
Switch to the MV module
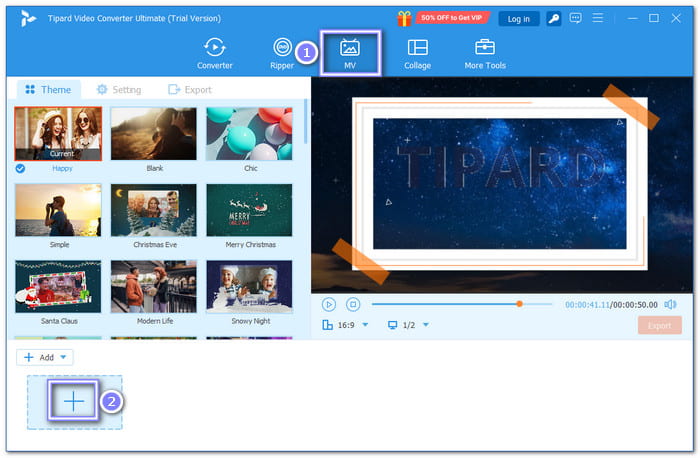tap(350, 54)
